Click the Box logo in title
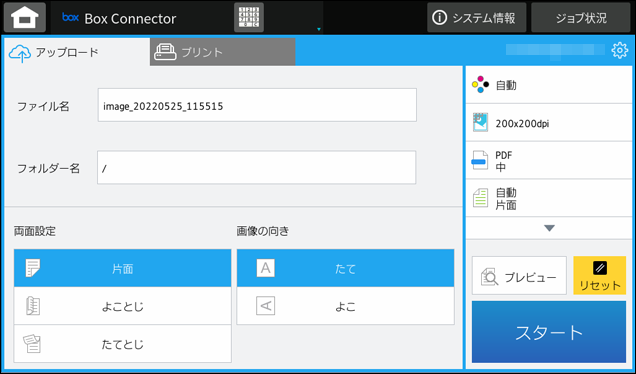Viewport: 636px width, 374px height. (x=70, y=17)
